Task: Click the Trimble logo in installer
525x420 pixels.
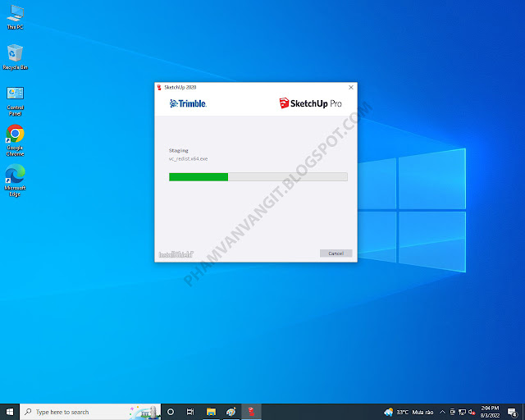Action: (188, 103)
